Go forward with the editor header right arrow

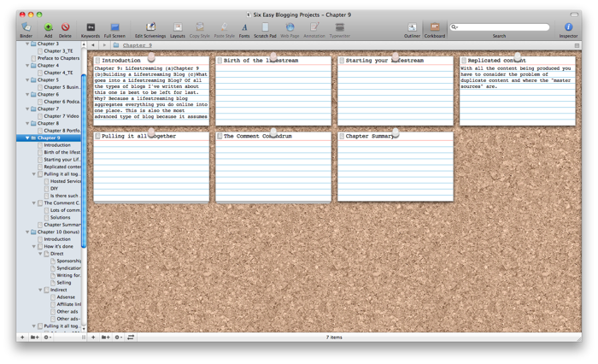[x=104, y=45]
